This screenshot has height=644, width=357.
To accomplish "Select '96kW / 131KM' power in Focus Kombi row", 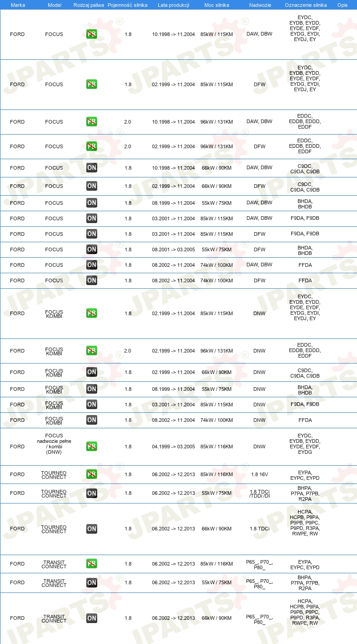I will (217, 351).
